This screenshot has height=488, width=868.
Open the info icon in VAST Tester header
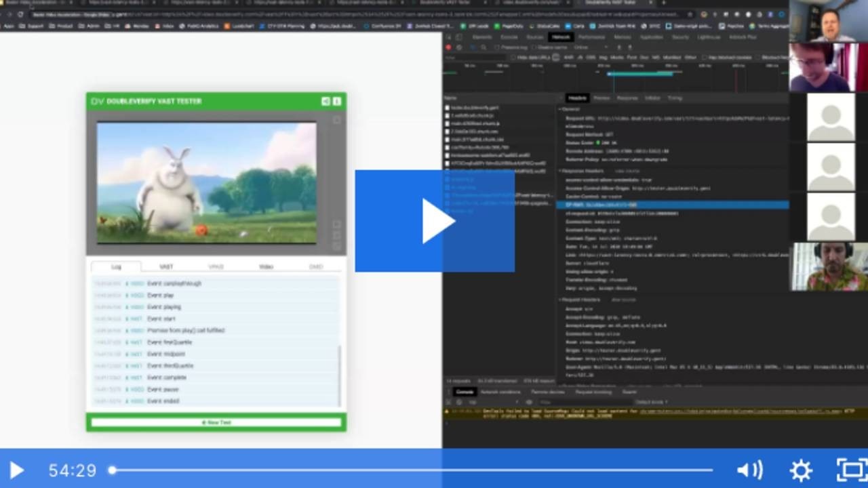click(x=337, y=101)
